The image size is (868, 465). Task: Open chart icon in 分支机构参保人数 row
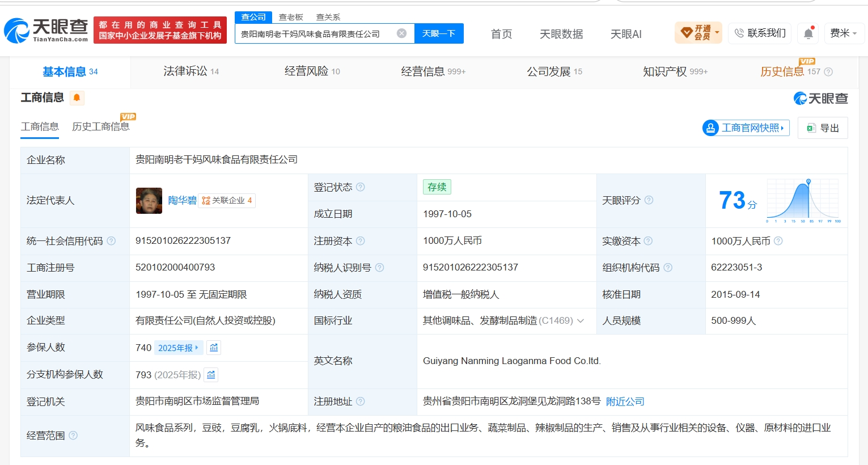pyautogui.click(x=211, y=375)
